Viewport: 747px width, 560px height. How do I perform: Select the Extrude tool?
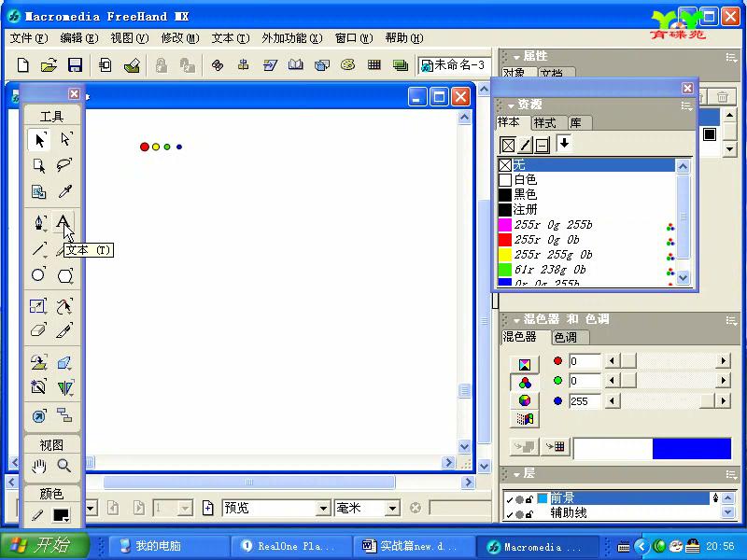pos(65,362)
